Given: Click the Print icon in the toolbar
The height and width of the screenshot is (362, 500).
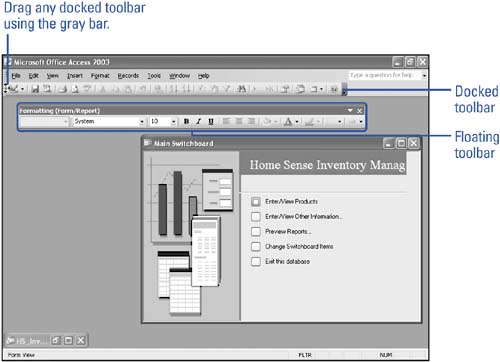Looking at the screenshot, I should pos(63,89).
